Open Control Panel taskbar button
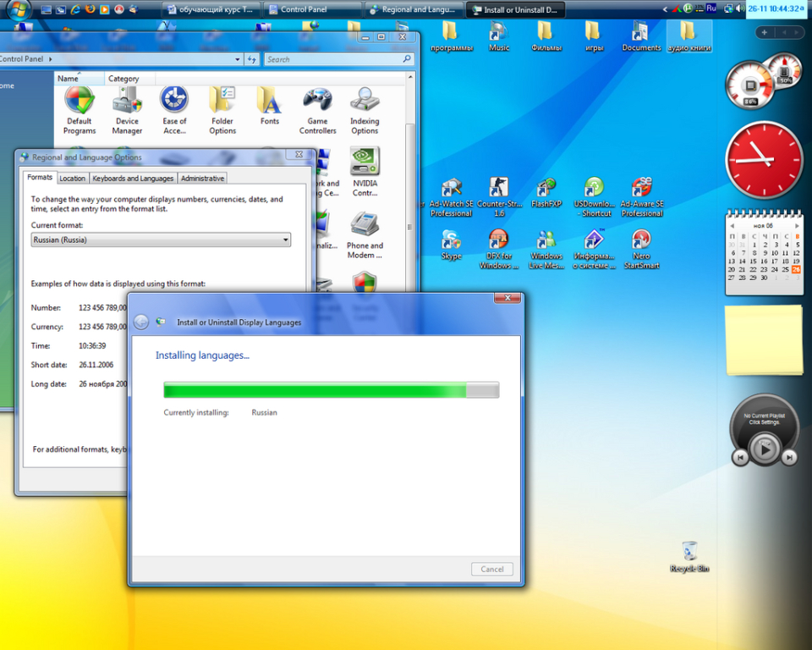 (312, 9)
